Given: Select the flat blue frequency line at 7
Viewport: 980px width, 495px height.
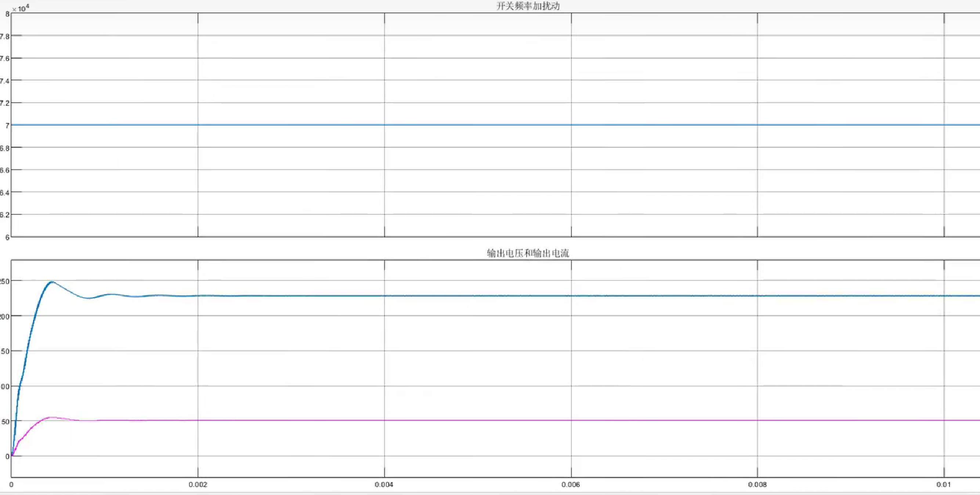Looking at the screenshot, I should (x=475, y=125).
